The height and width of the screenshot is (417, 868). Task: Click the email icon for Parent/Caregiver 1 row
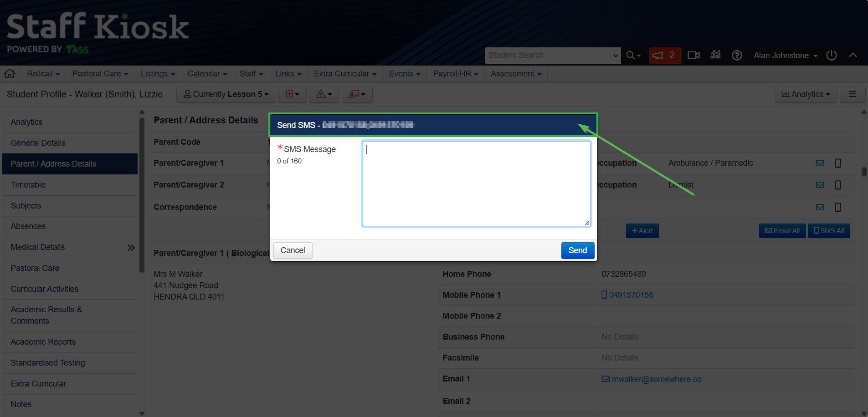(820, 163)
